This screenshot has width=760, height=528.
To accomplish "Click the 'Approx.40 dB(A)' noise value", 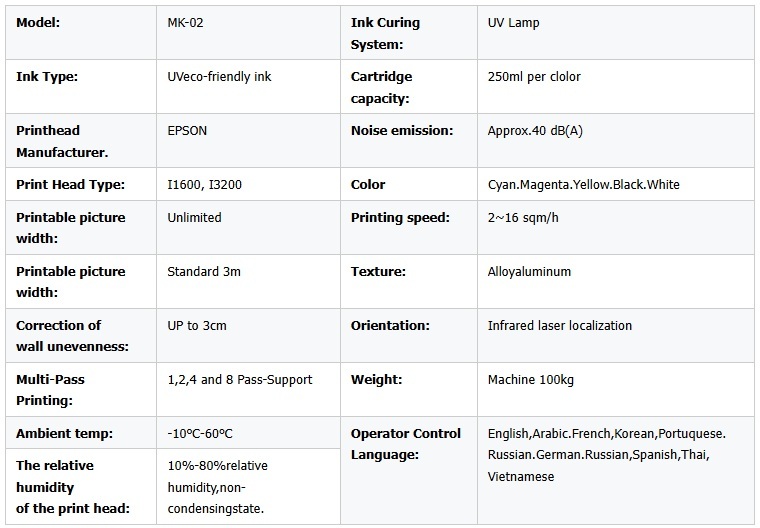I will click(x=535, y=130).
